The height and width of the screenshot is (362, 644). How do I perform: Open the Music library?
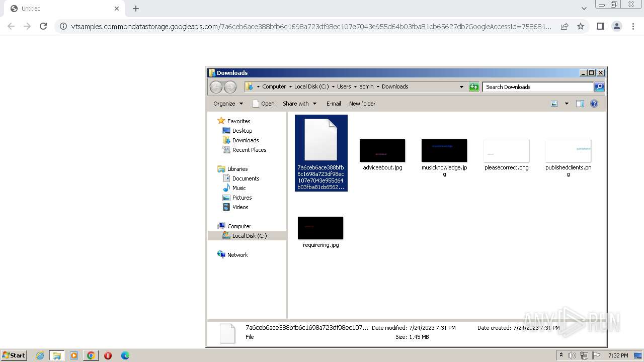pos(239,188)
